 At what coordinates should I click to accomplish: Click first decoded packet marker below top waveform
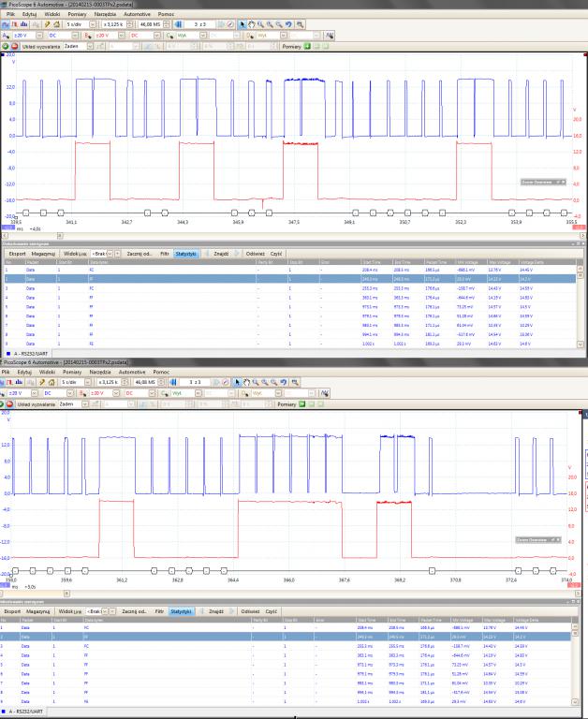click(26, 213)
